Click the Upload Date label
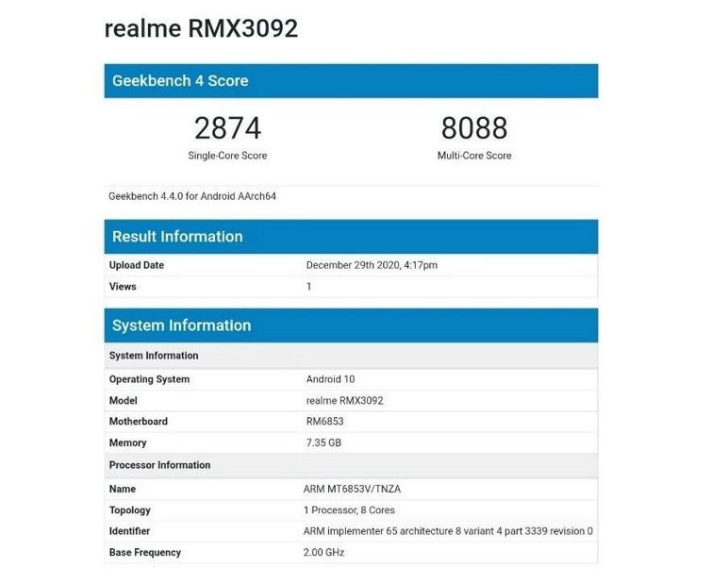This screenshot has height=584, width=728. click(x=137, y=265)
